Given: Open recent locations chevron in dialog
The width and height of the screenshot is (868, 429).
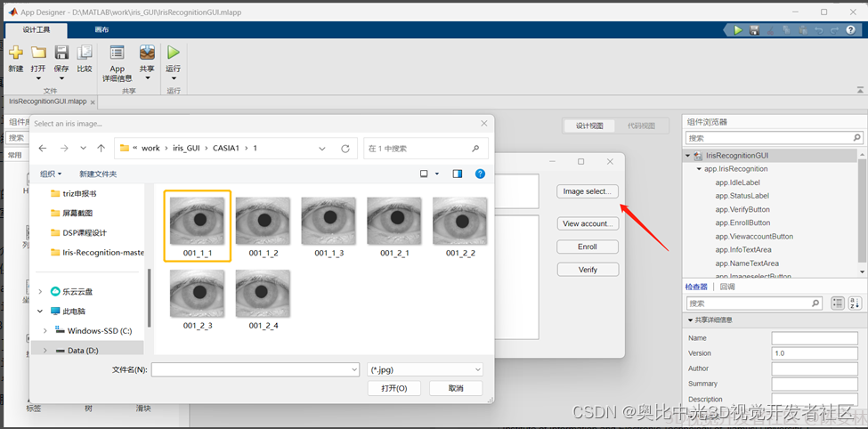Looking at the screenshot, I should (x=83, y=149).
